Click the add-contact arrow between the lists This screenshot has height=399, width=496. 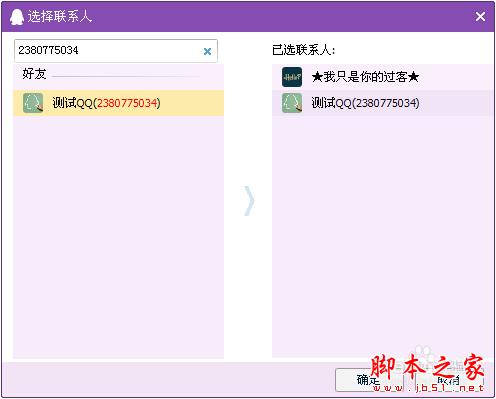click(249, 201)
